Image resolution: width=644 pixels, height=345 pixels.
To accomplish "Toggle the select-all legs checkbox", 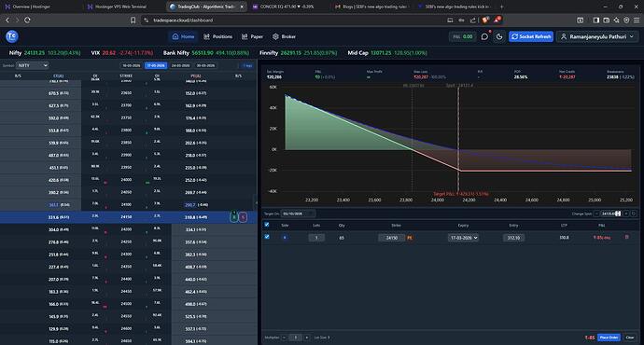I will (x=267, y=225).
